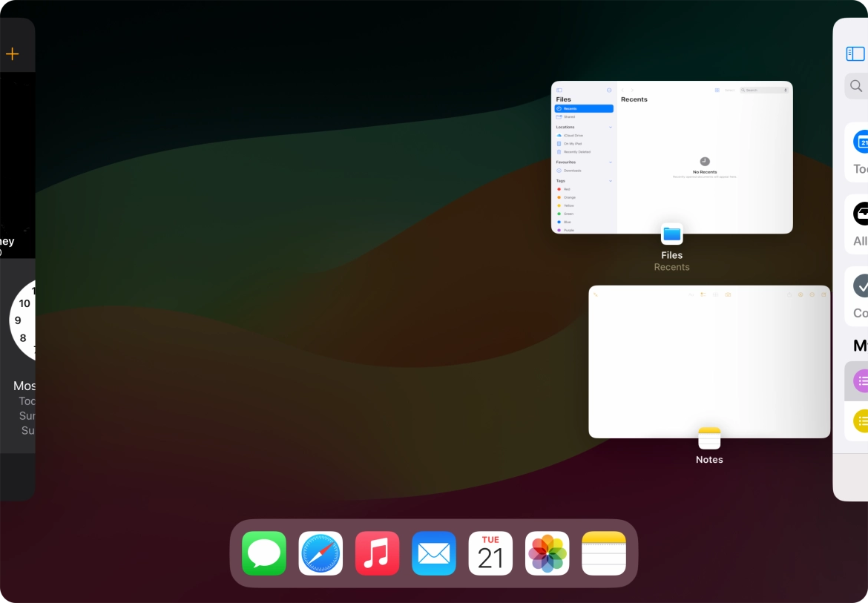Tap the analog clock face in Clock
Image resolution: width=868 pixels, height=603 pixels.
pyautogui.click(x=22, y=320)
